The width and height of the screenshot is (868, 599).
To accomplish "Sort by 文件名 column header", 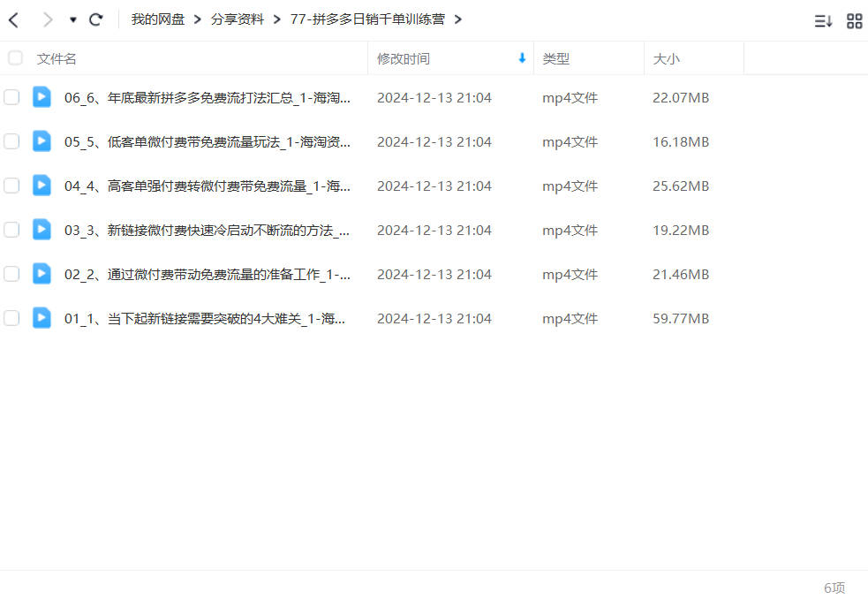I will [57, 58].
